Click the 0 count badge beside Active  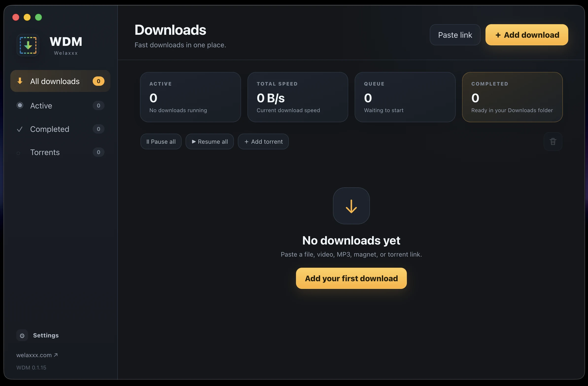98,105
